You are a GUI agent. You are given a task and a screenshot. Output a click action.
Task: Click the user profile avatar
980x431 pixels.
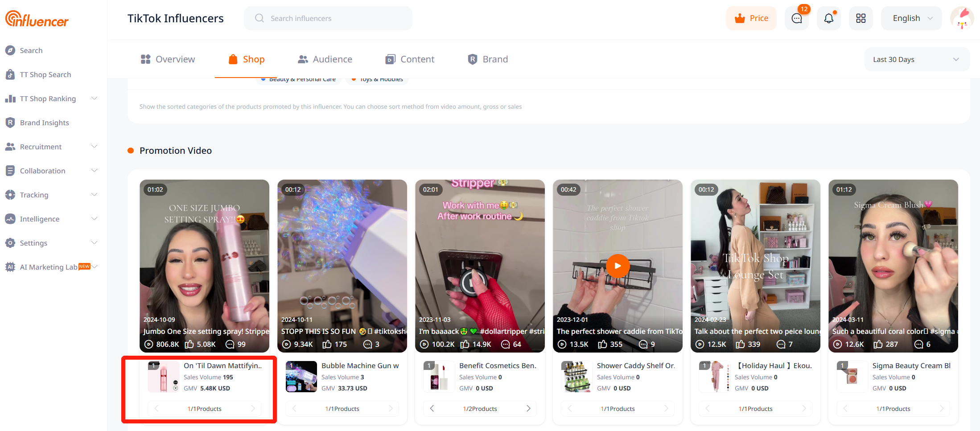pyautogui.click(x=962, y=18)
